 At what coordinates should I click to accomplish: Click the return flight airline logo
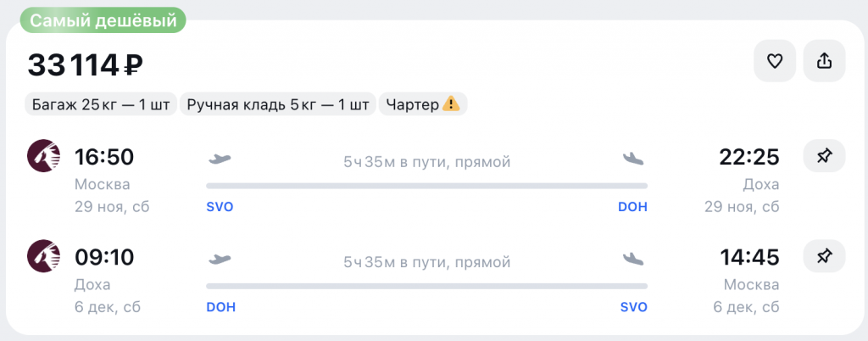[44, 256]
